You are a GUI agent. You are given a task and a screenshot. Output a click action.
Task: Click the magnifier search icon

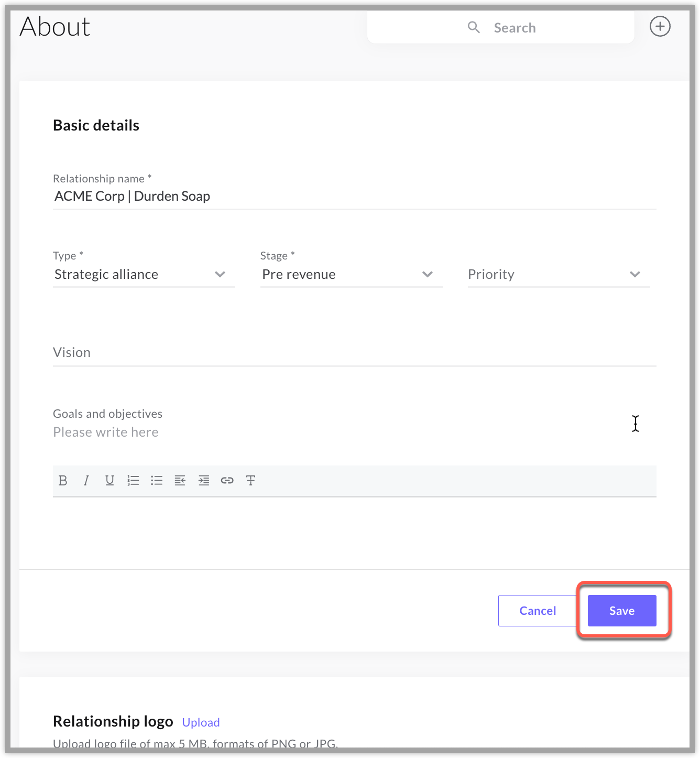[474, 27]
